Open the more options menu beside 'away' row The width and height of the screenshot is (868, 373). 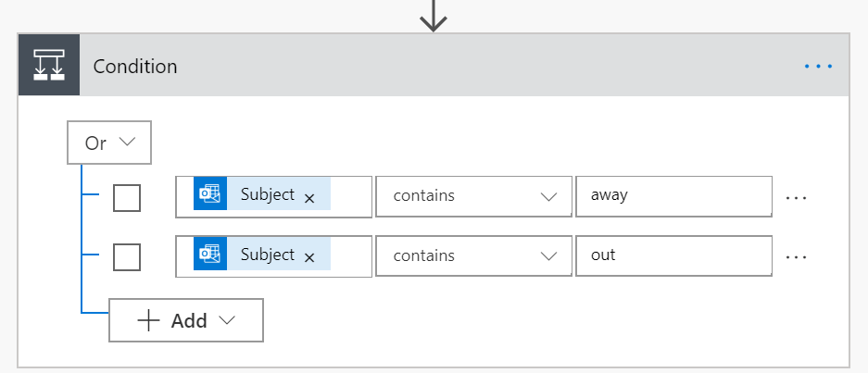[796, 198]
